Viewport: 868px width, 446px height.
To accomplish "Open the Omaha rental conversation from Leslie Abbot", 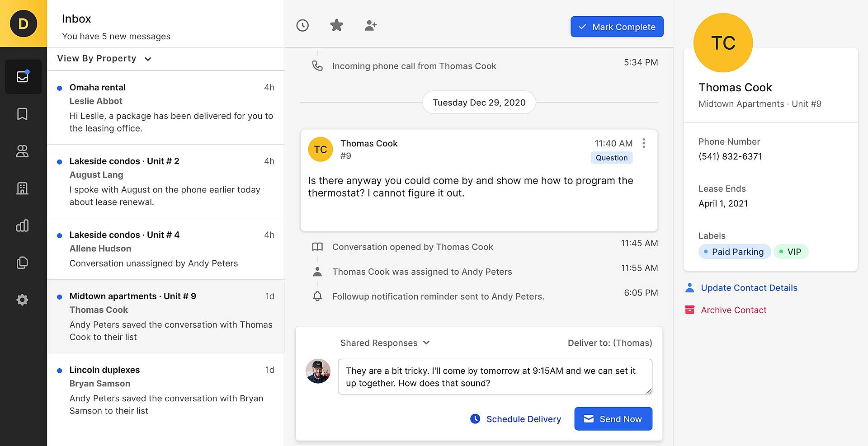I will point(166,108).
